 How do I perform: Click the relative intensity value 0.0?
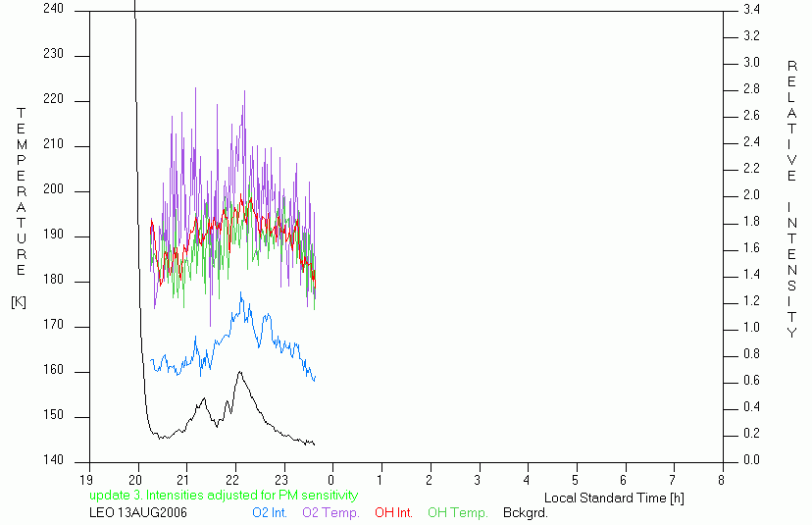click(x=751, y=459)
